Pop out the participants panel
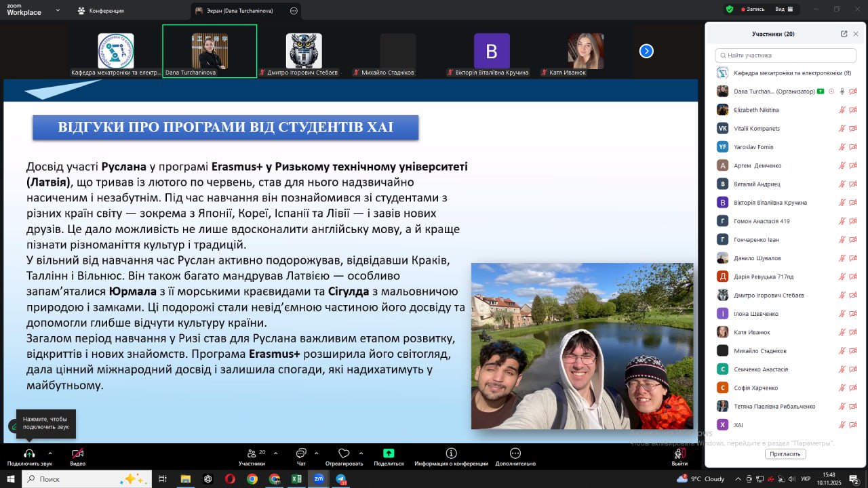868x488 pixels. [844, 34]
